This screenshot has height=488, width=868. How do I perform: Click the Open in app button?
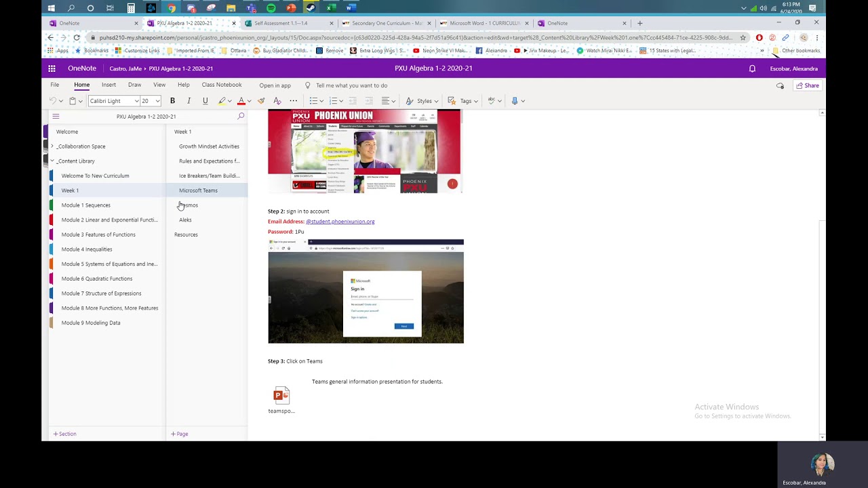click(x=275, y=85)
